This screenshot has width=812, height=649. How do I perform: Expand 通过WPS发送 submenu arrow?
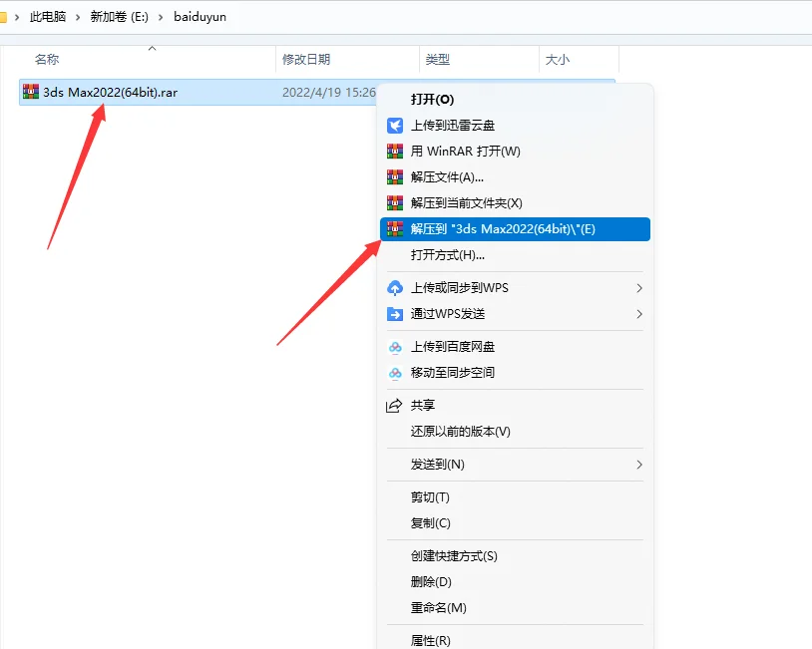pos(639,314)
